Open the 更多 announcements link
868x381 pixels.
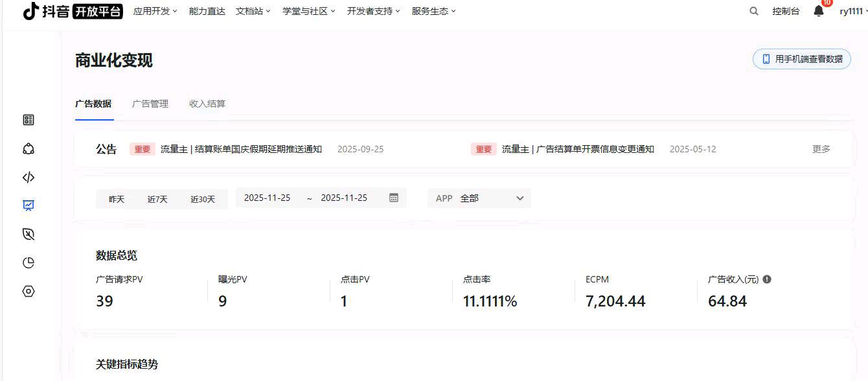pyautogui.click(x=821, y=148)
